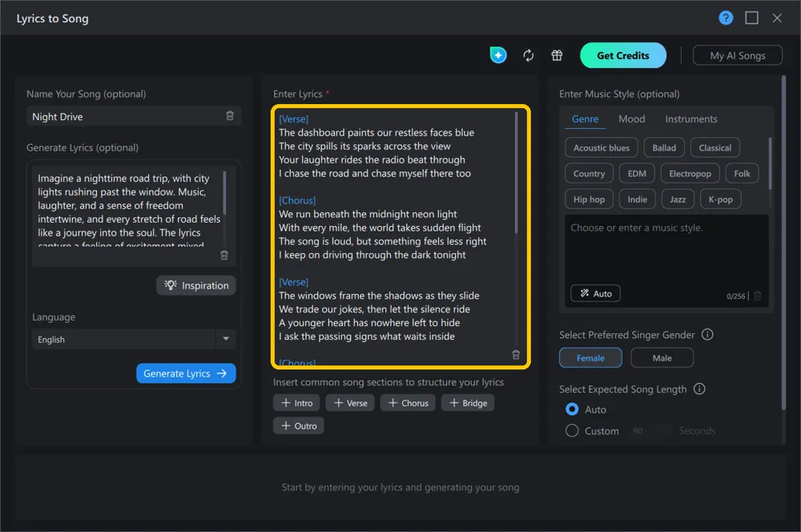The width and height of the screenshot is (801, 532).
Task: Open the help question mark icon
Action: pyautogui.click(x=726, y=18)
